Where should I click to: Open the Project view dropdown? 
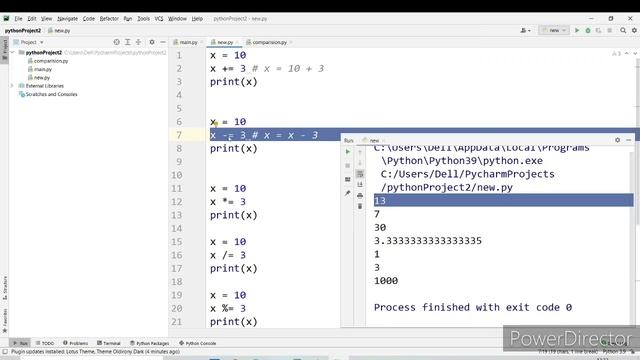pyautogui.click(x=29, y=42)
